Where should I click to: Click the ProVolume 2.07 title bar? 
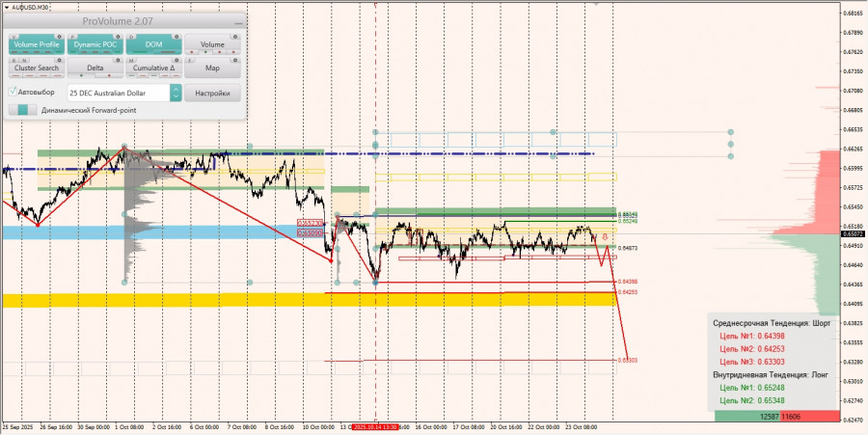[x=118, y=21]
